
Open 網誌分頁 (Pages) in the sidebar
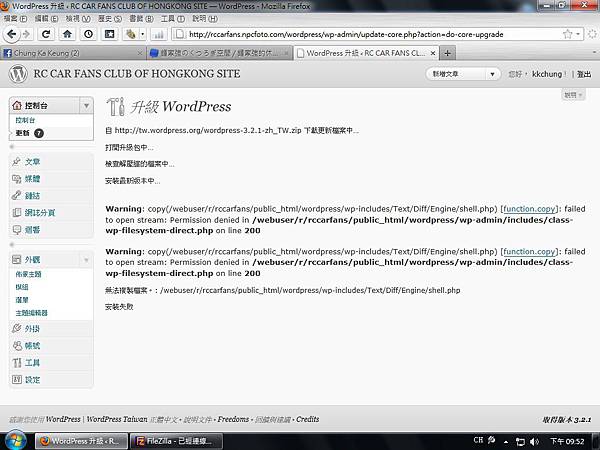(x=40, y=212)
